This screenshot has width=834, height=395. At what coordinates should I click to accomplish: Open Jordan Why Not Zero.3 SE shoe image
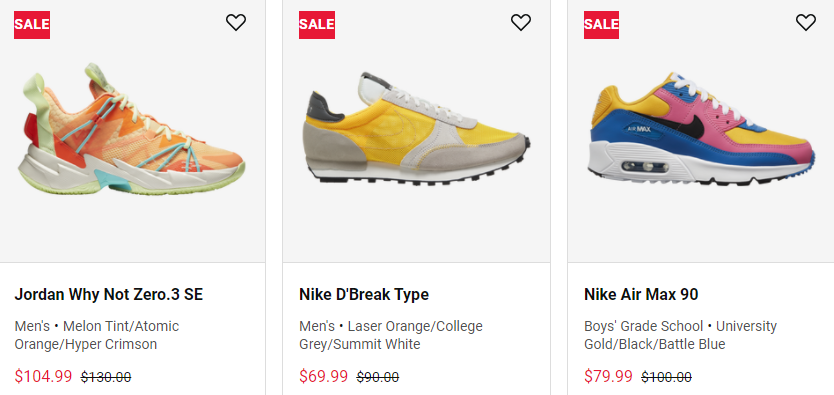(x=132, y=129)
